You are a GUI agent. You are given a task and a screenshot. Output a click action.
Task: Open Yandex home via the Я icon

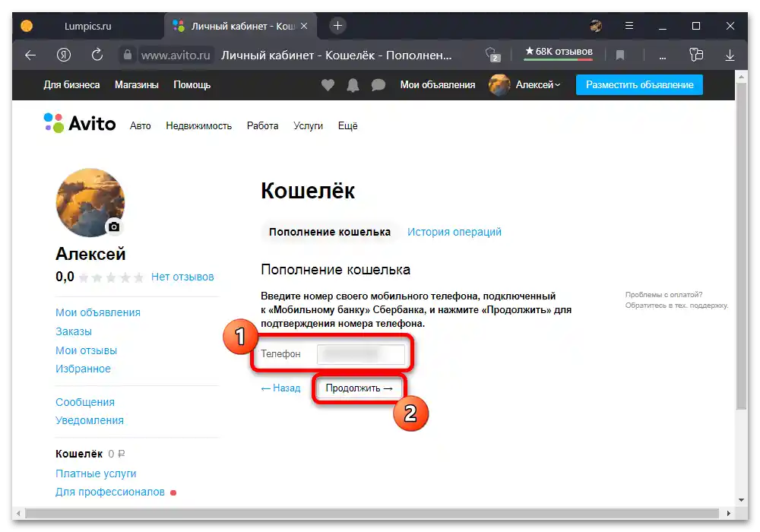pyautogui.click(x=64, y=55)
